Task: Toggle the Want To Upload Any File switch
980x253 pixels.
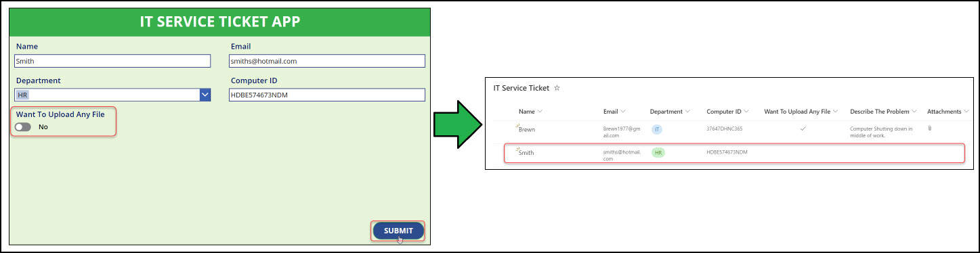Action: click(x=23, y=127)
